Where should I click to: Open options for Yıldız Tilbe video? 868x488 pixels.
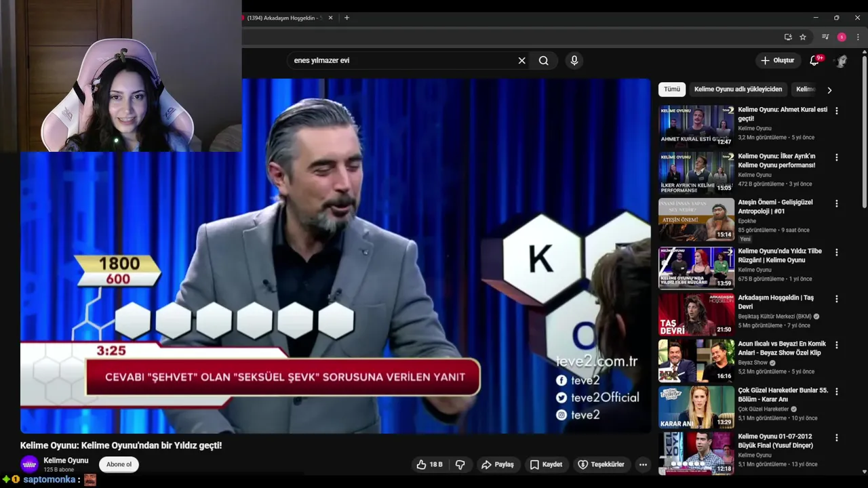point(836,252)
